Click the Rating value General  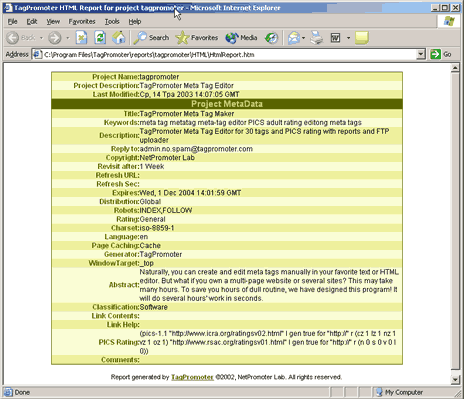(x=152, y=219)
